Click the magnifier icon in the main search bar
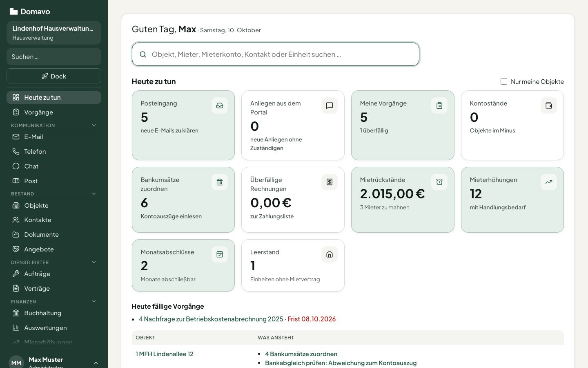The width and height of the screenshot is (588, 368). pos(143,54)
